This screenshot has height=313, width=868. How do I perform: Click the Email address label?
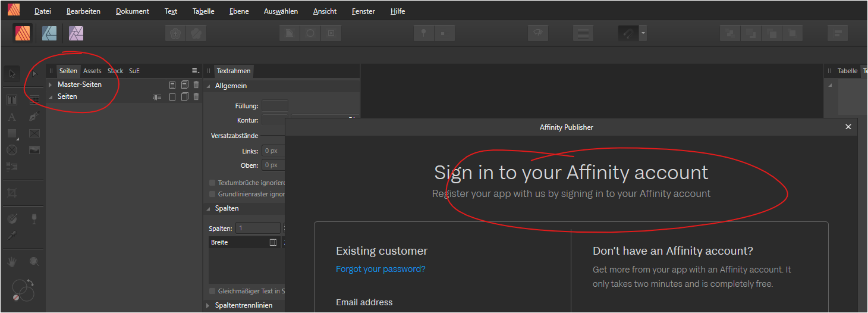pos(364,302)
